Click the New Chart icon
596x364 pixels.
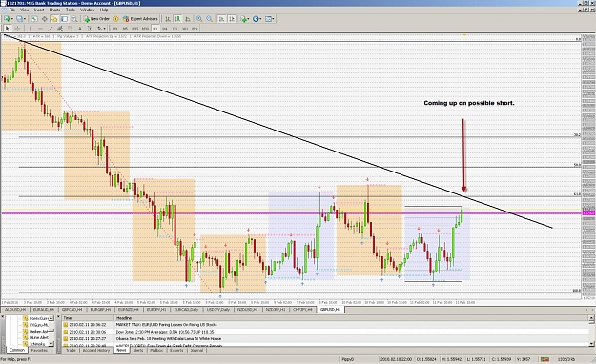[7, 19]
